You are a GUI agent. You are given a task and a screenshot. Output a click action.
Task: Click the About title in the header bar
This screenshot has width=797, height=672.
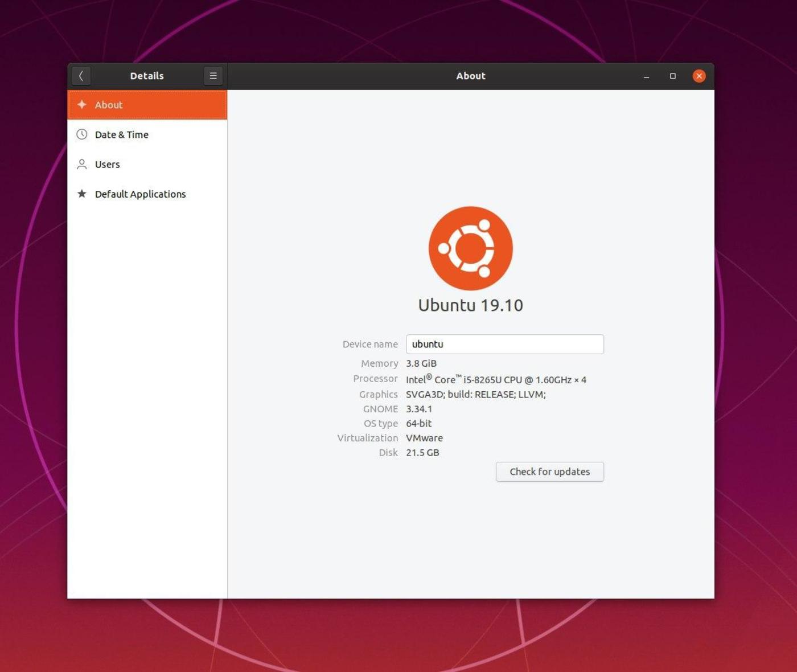click(470, 75)
